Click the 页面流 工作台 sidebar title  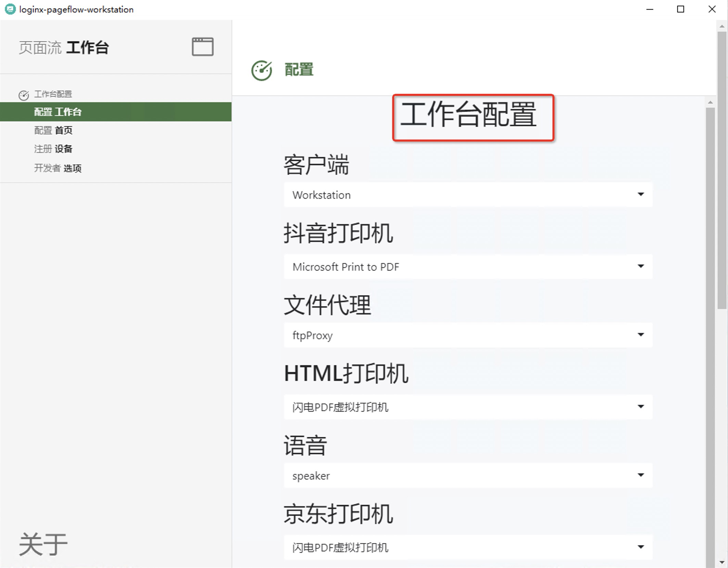point(64,48)
